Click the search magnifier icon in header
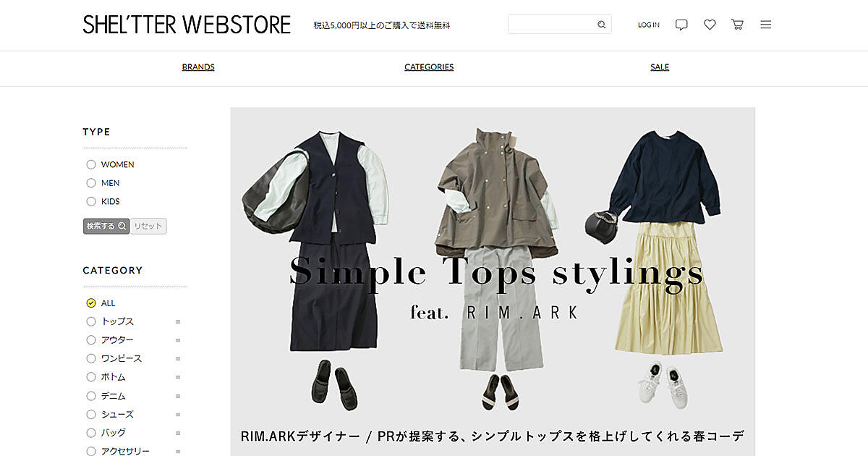The image size is (868, 456). [x=601, y=25]
